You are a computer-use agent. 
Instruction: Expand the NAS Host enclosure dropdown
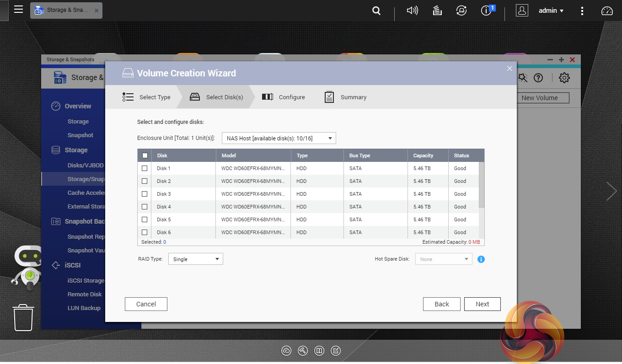[279, 138]
